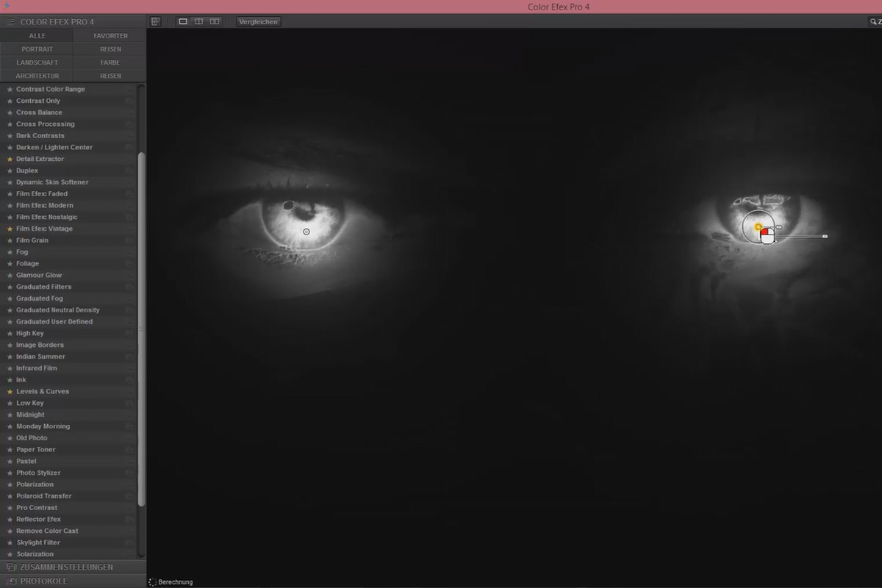Show the PORTRAIT filter category
The image size is (882, 588).
[37, 49]
